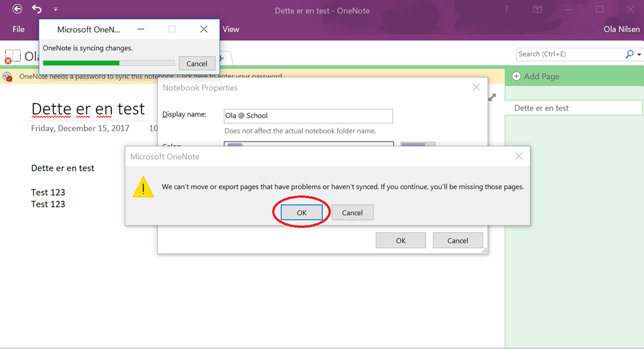The width and height of the screenshot is (644, 349).
Task: Click the notebook icon with sync error
Action: (x=12, y=57)
